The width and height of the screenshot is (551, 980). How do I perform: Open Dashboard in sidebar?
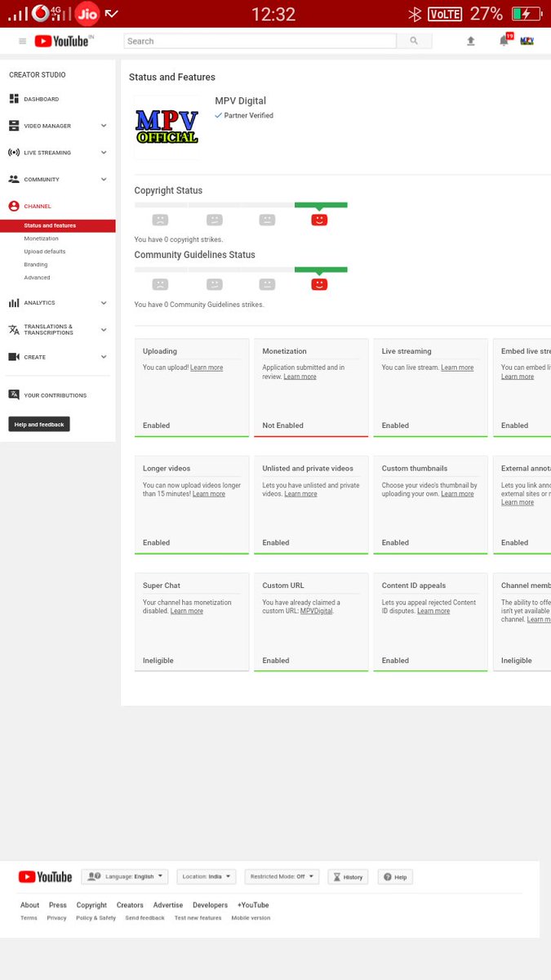pyautogui.click(x=41, y=99)
